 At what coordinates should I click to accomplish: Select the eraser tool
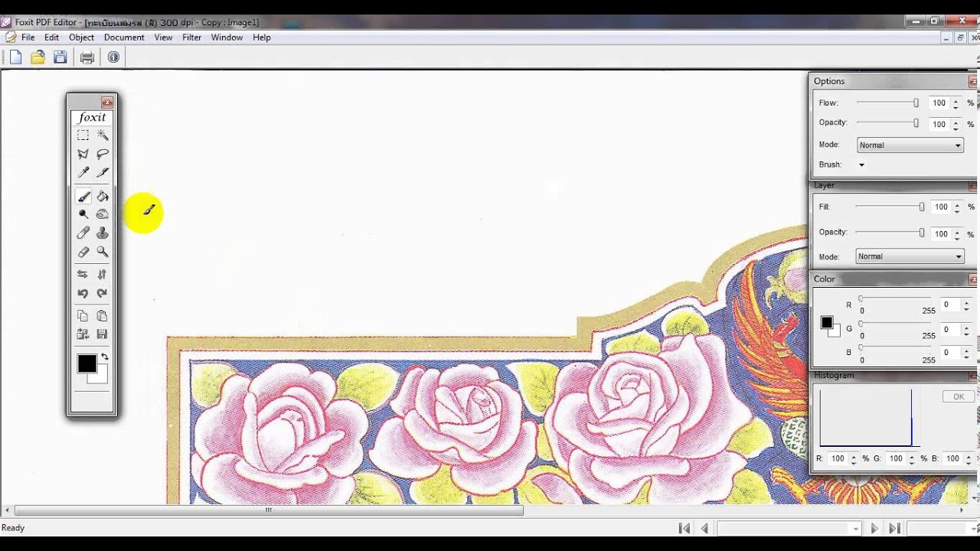(x=83, y=252)
